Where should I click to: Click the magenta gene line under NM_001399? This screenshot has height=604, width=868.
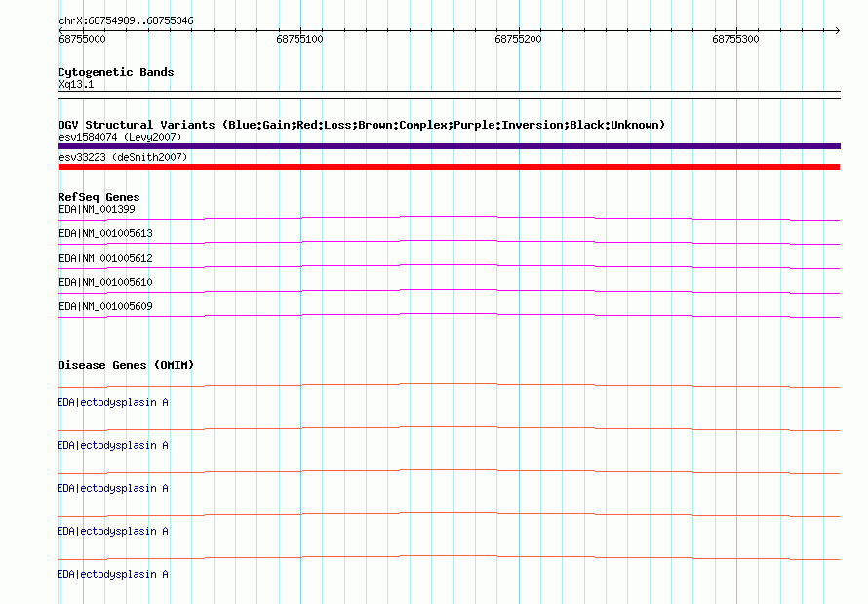[x=449, y=217]
